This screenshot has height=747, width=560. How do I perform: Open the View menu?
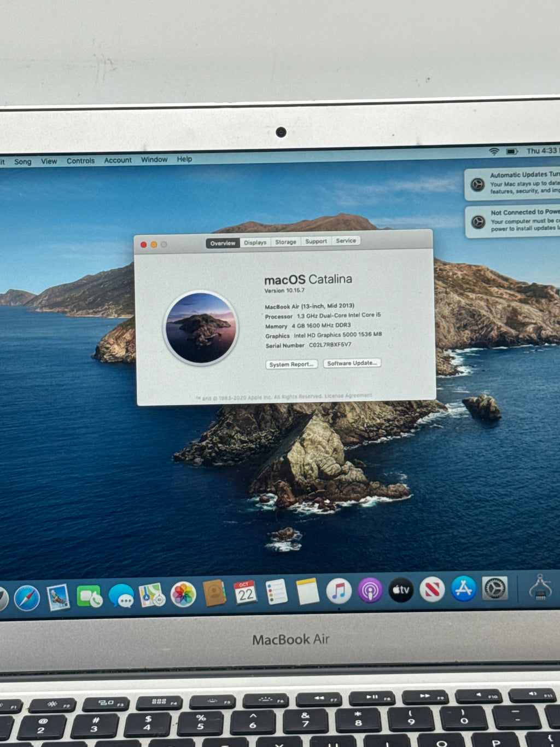tap(49, 161)
